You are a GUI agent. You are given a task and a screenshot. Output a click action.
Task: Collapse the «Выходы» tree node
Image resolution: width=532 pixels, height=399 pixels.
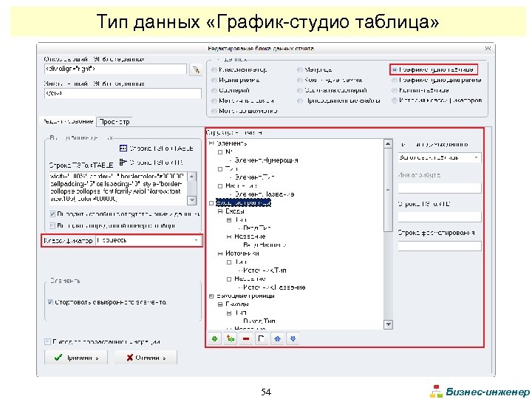(x=220, y=304)
